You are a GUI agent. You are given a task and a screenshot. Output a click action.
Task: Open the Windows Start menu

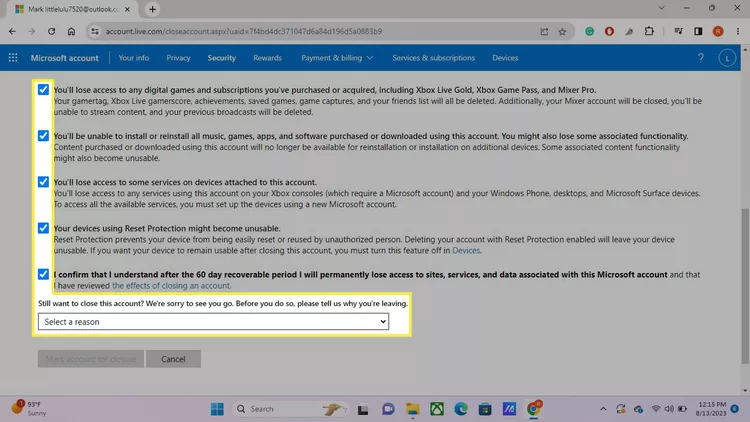217,409
